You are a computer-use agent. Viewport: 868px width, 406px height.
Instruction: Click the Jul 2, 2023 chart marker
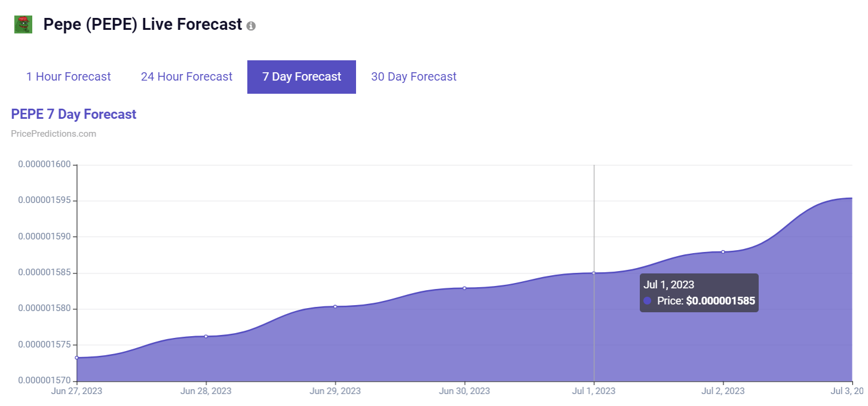click(x=723, y=251)
